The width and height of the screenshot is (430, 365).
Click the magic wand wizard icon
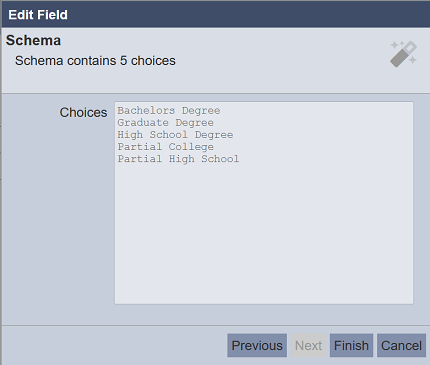[403, 54]
